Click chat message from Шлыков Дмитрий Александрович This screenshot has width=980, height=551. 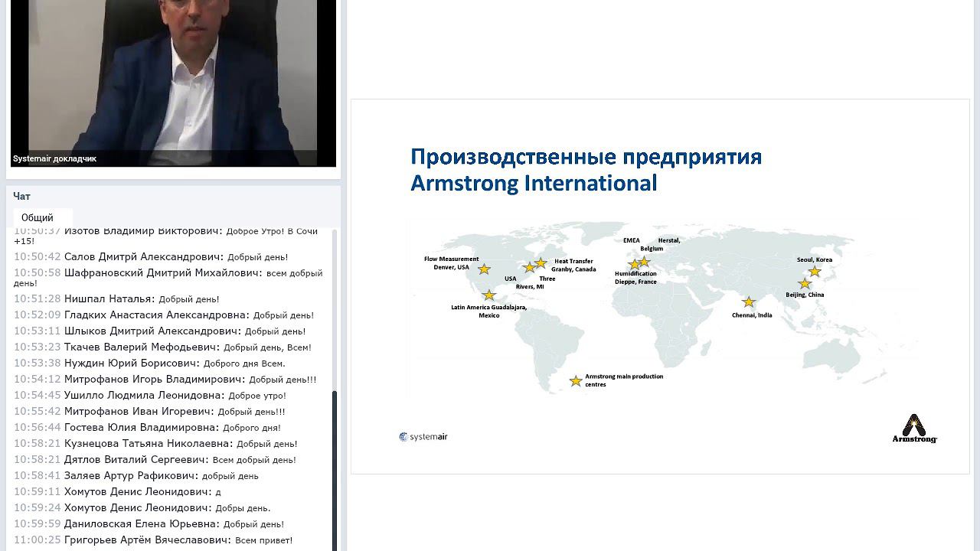160,331
